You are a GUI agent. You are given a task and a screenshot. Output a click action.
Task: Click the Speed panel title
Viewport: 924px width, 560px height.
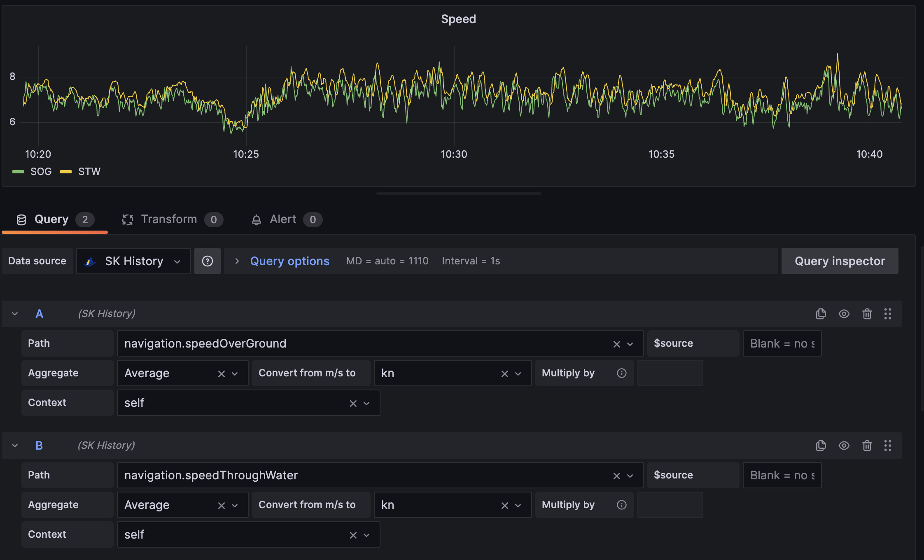[x=458, y=19]
